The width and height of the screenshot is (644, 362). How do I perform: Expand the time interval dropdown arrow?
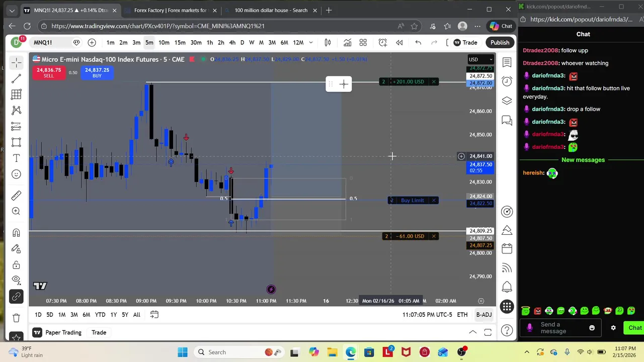(310, 43)
